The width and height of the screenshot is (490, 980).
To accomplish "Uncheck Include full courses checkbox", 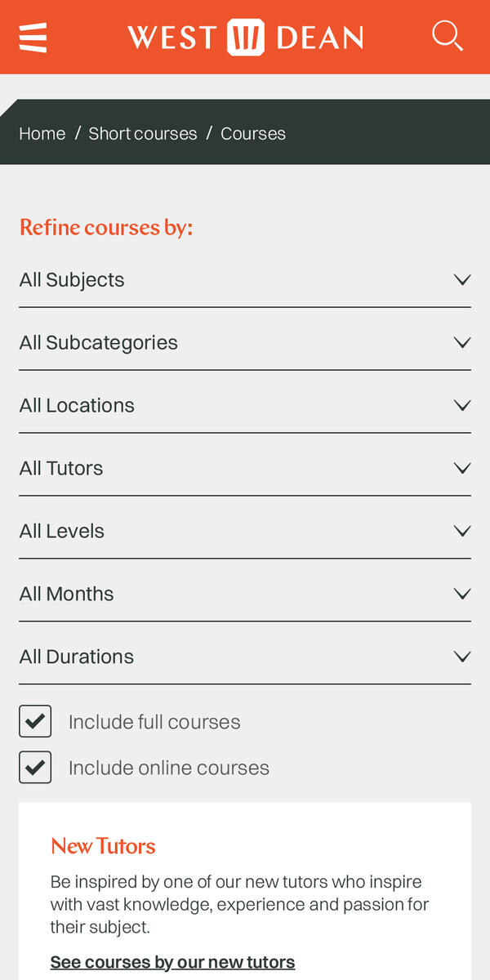I will (x=35, y=722).
